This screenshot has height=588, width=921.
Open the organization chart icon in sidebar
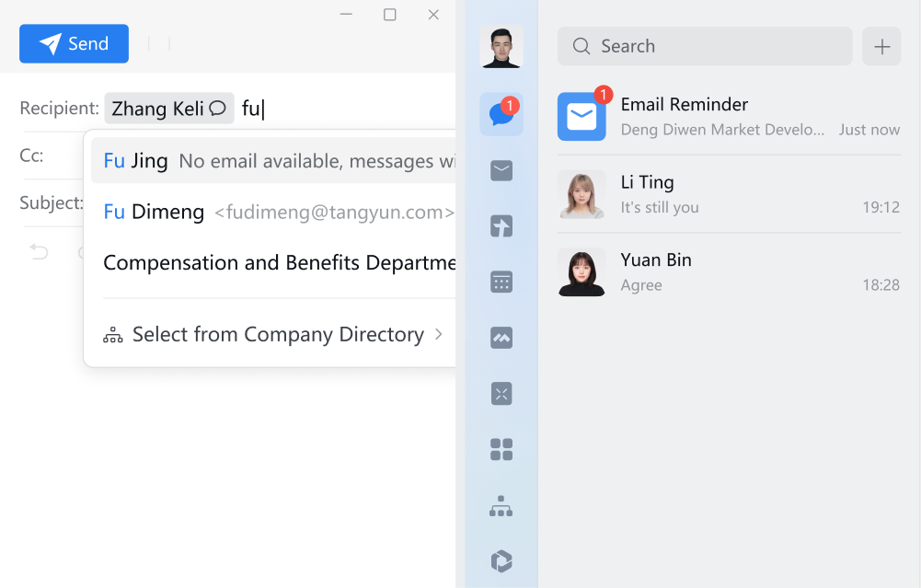click(501, 505)
